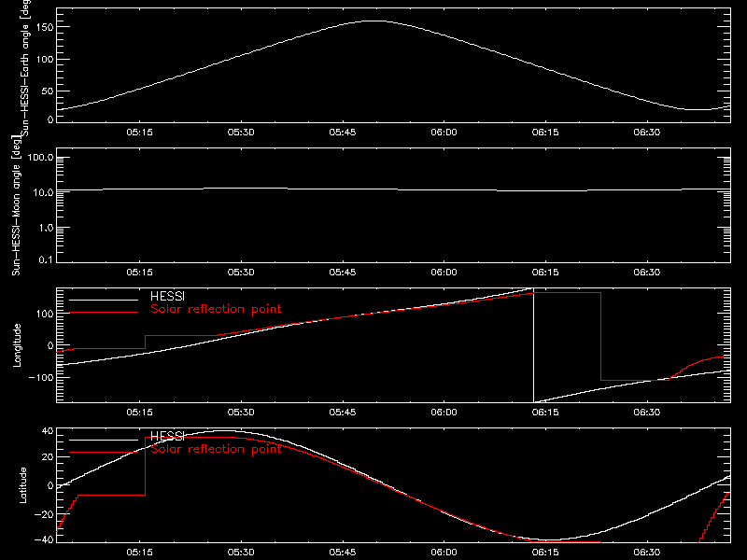Image resolution: width=747 pixels, height=560 pixels.
Task: Click 06:30 time label under Longitude plot
Action: 647,413
